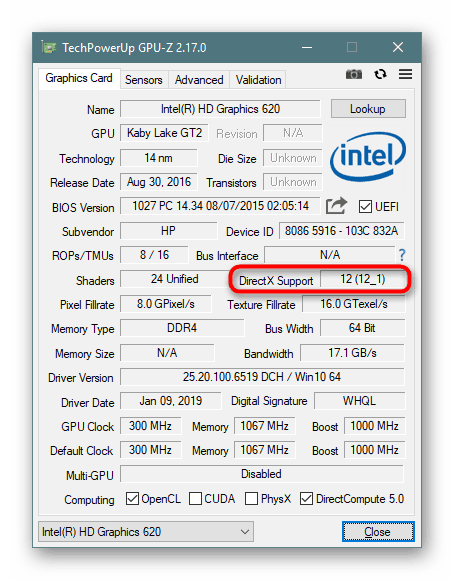The height and width of the screenshot is (580, 454).
Task: Toggle the DirectCompute 5.0 checkbox
Action: [x=306, y=499]
